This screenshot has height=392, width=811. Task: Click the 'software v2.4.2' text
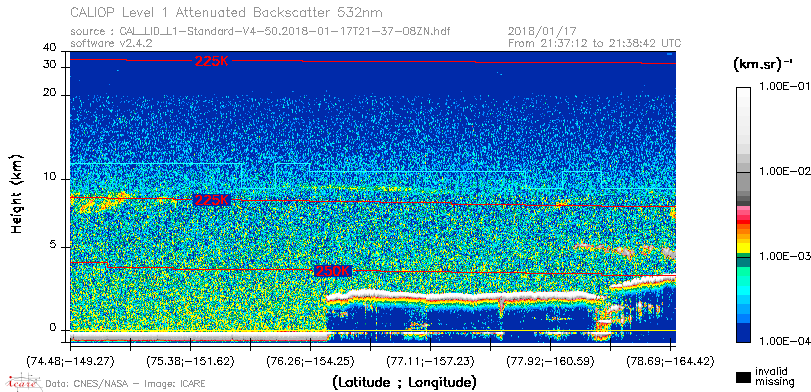click(x=111, y=43)
